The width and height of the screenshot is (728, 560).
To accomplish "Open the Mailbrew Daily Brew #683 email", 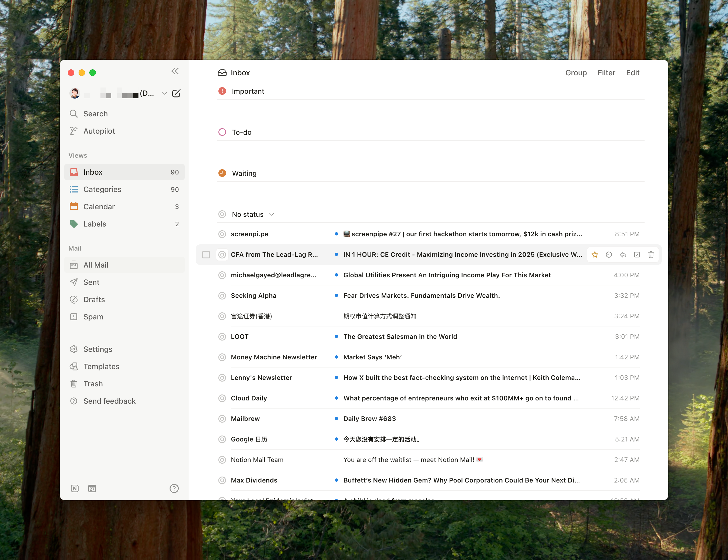I will click(369, 419).
